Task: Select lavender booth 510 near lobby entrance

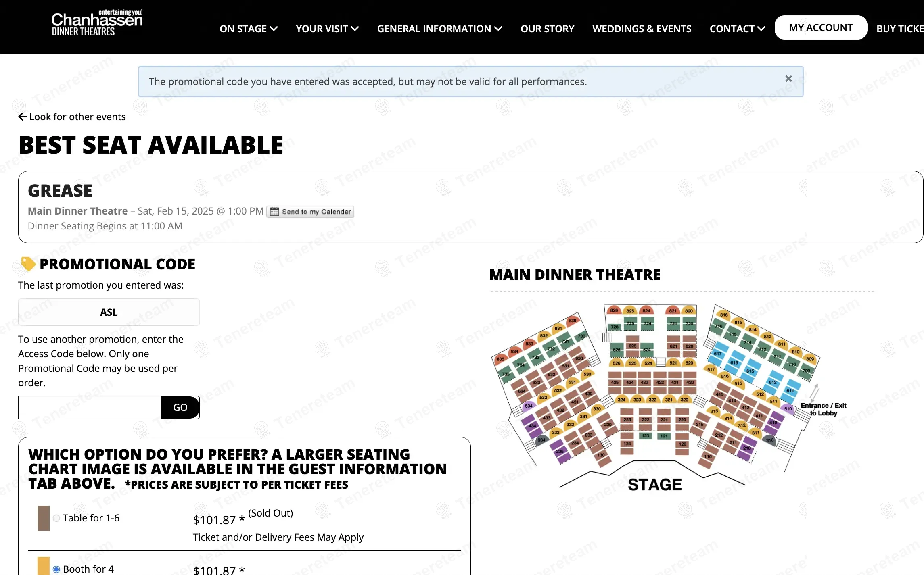Action: [x=788, y=408]
